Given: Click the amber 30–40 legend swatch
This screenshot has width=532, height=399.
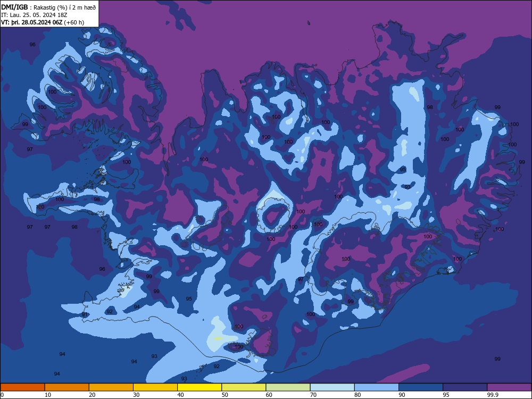Looking at the screenshot, I should (155, 387).
